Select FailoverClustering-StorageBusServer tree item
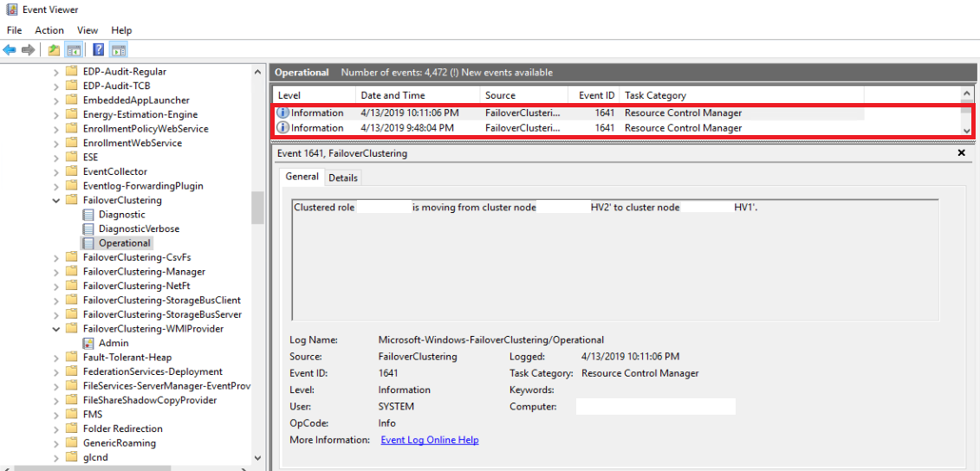The height and width of the screenshot is (471, 980). pyautogui.click(x=163, y=314)
